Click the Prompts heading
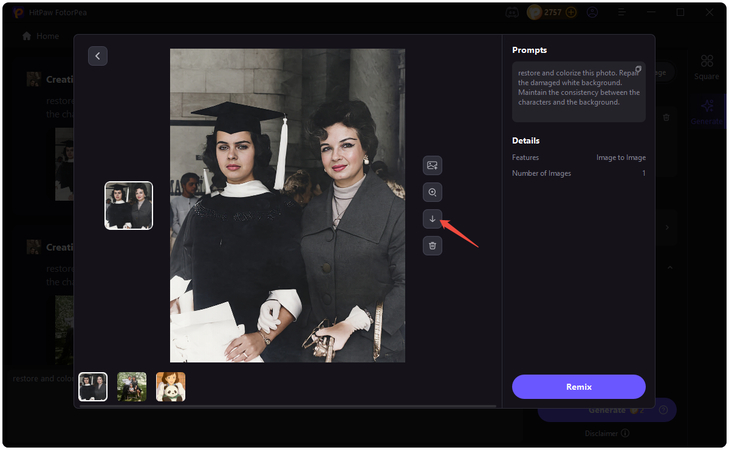729x450 pixels. 529,50
